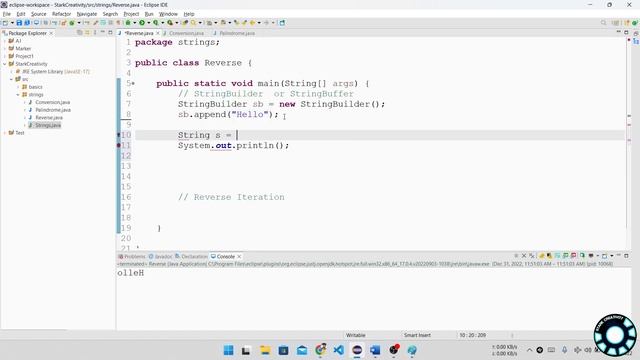The width and height of the screenshot is (640, 360).
Task: Collapse the src folder node
Action: [x=11, y=79]
